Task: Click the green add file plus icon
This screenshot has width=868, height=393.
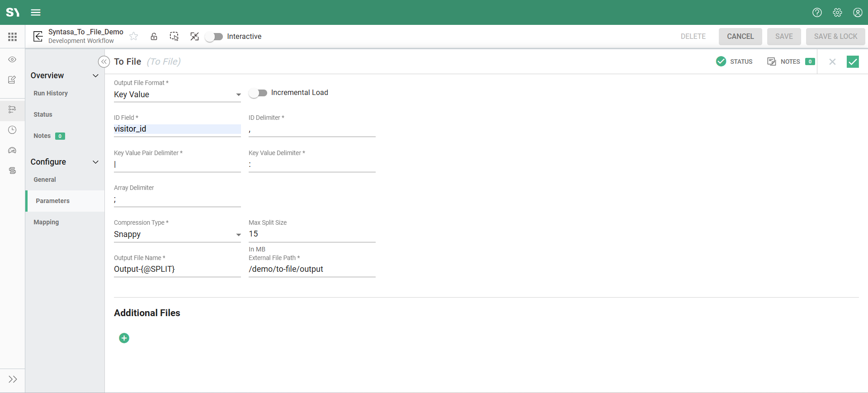Action: click(124, 338)
